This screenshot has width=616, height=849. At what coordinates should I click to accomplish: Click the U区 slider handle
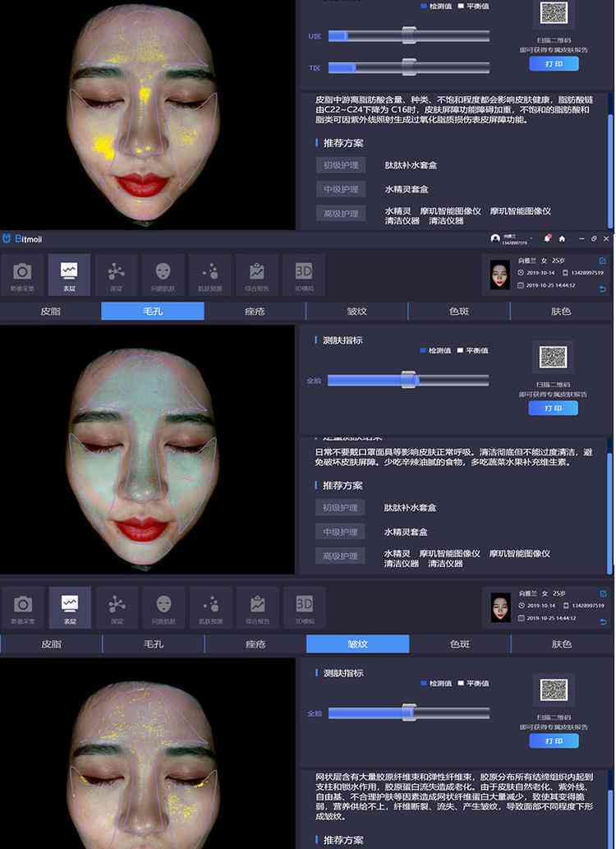point(409,35)
